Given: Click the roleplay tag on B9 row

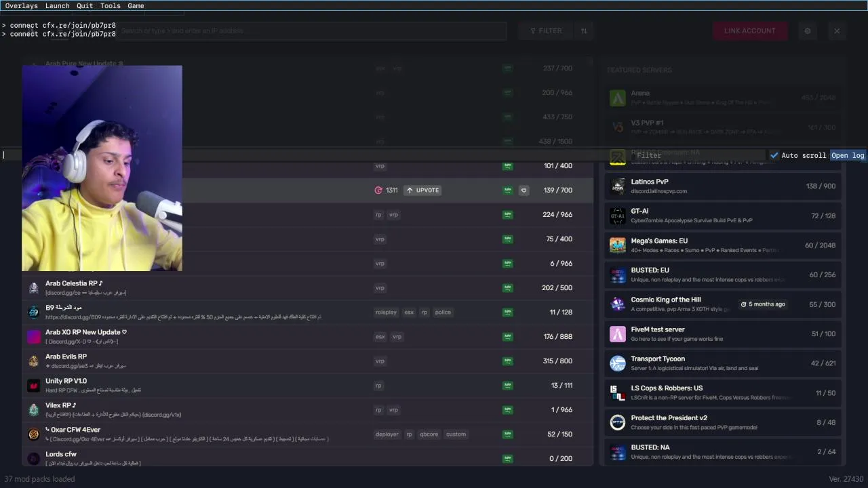Looking at the screenshot, I should 386,312.
